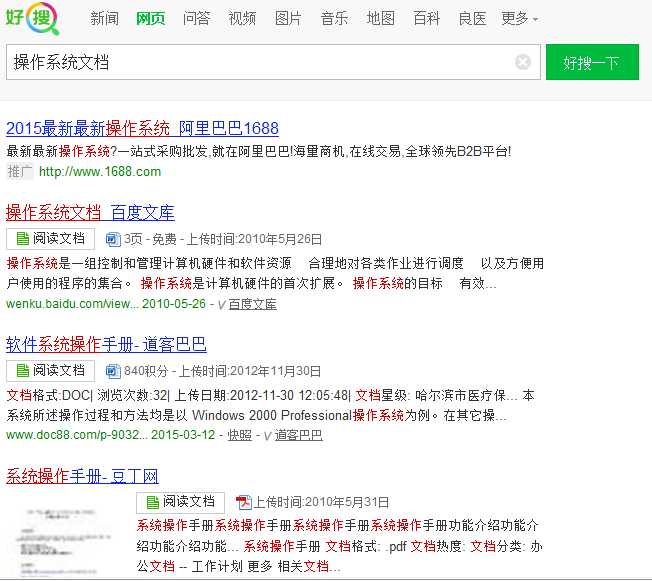Select the 良医 tab

472,19
